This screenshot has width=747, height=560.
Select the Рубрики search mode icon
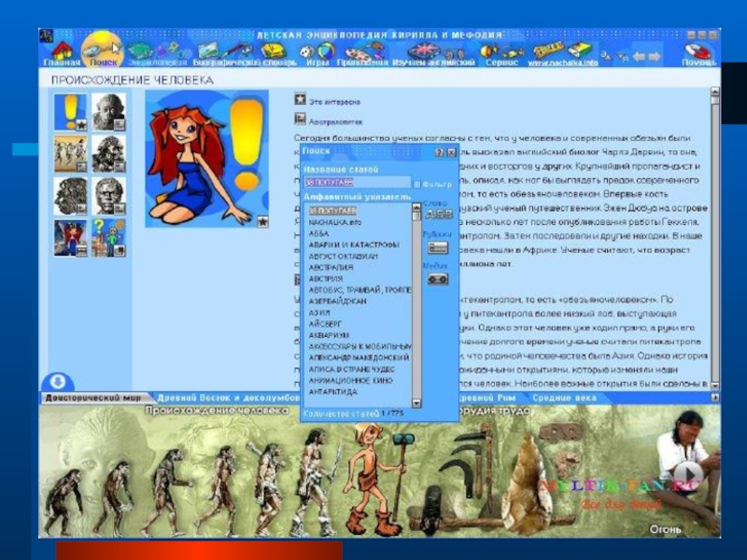[437, 247]
